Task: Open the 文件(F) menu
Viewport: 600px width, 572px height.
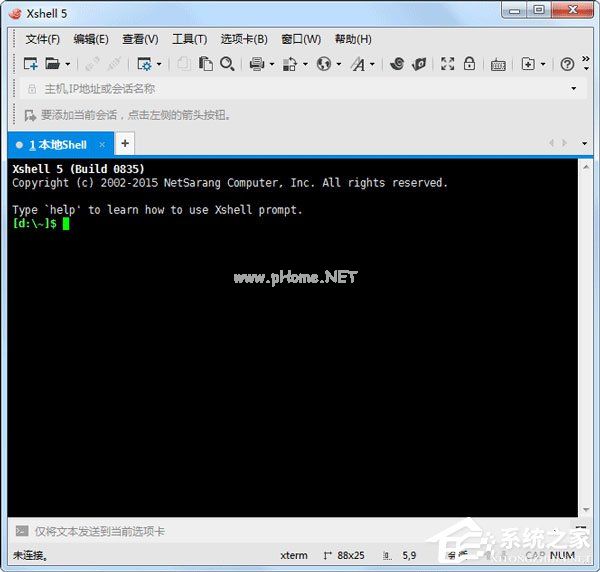Action: (x=42, y=39)
